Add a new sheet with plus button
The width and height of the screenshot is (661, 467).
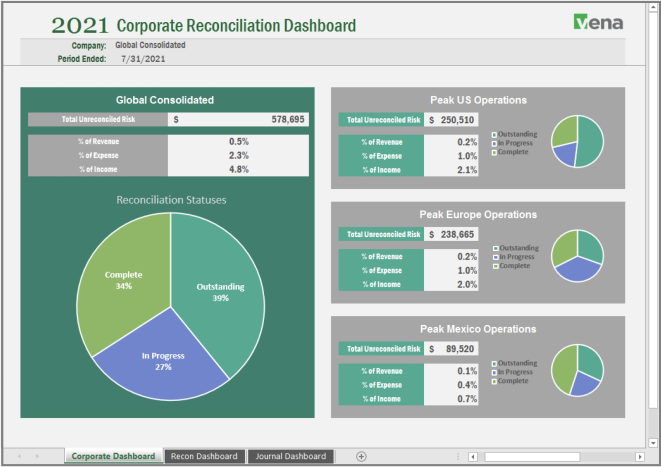[361, 456]
